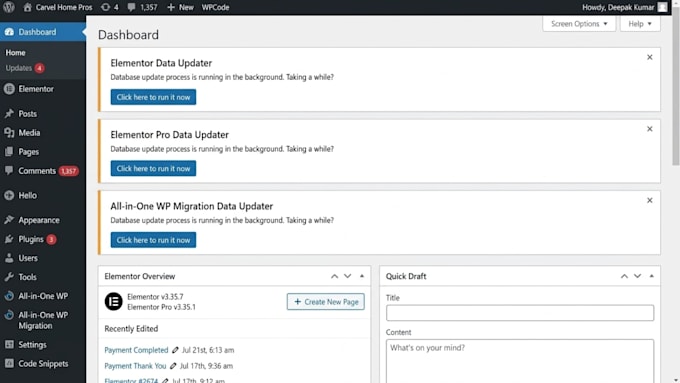This screenshot has height=383, width=680.
Task: Move Quick Draft widget down
Action: coord(638,276)
